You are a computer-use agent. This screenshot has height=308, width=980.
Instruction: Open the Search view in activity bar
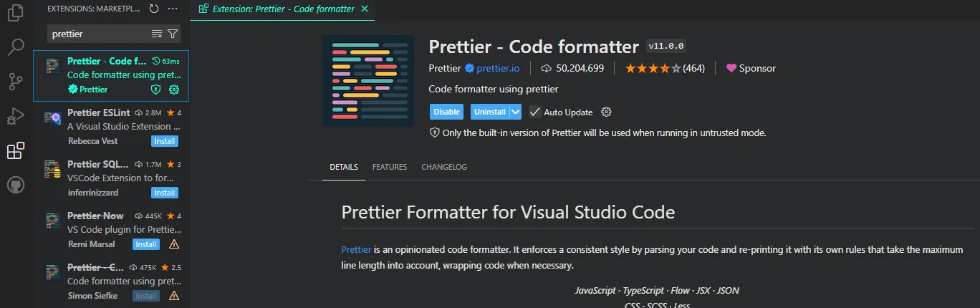pyautogui.click(x=16, y=48)
